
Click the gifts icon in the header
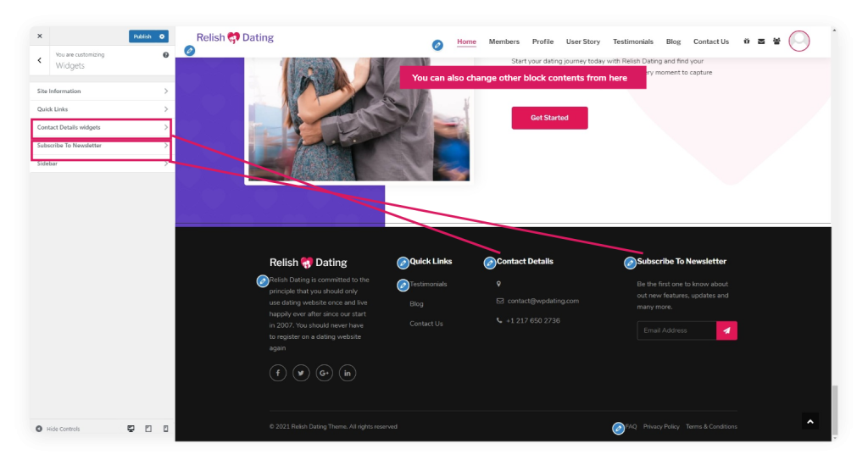(x=746, y=42)
